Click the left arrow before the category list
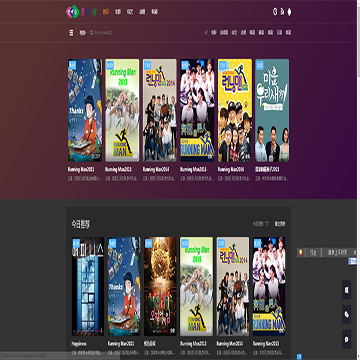The image size is (360, 360). 206,32
